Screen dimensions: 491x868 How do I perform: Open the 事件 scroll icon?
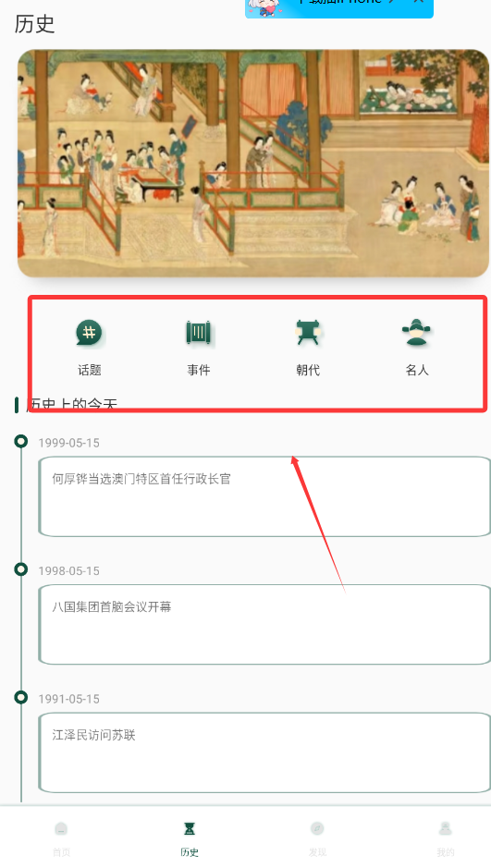[198, 333]
